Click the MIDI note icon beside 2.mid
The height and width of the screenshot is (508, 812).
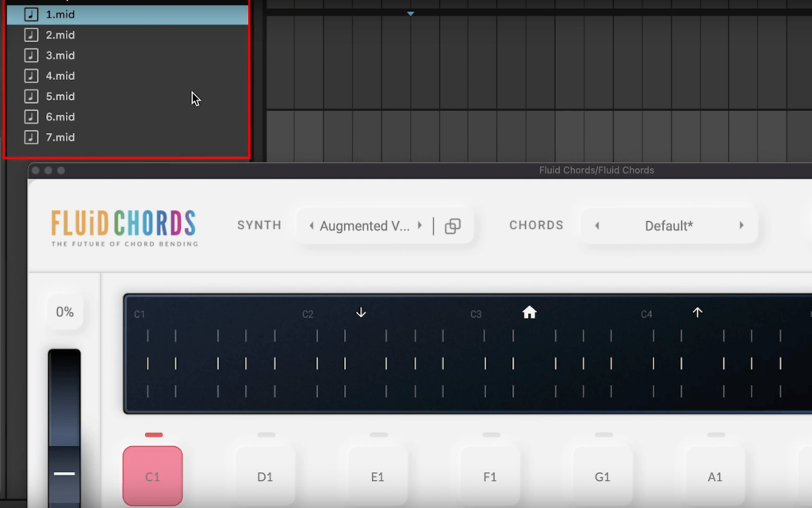(x=31, y=35)
